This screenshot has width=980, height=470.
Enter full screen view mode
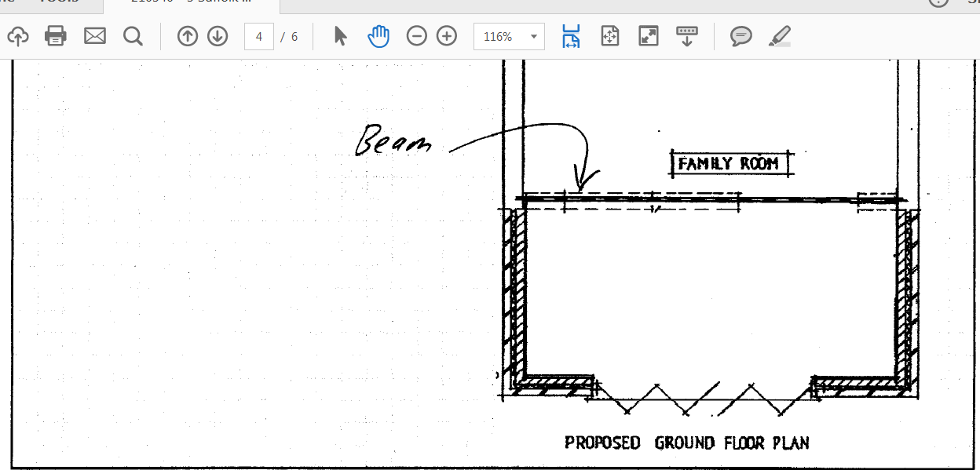point(649,36)
